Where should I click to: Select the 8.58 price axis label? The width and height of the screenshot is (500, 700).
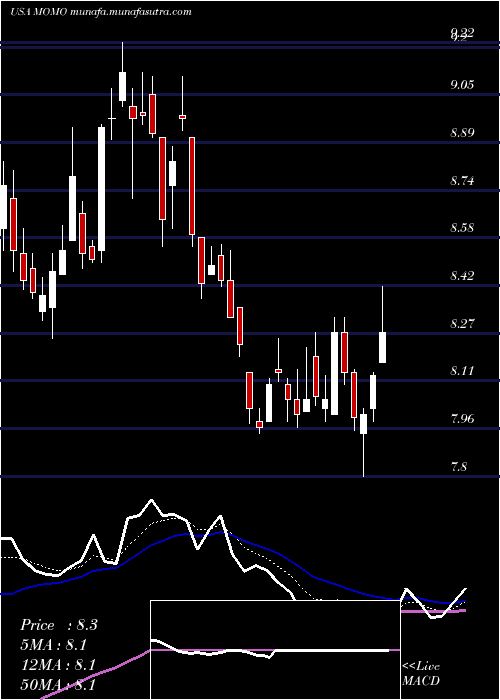pos(461,228)
